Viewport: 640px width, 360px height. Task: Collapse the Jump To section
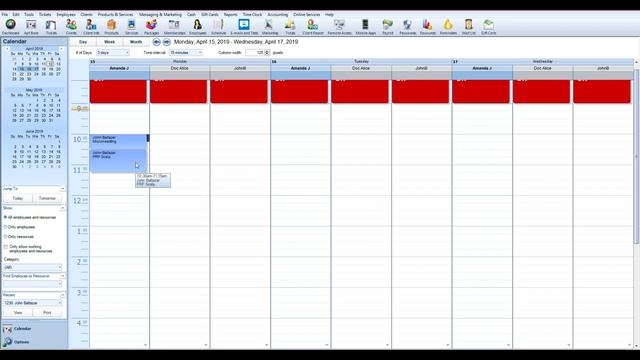[62, 189]
